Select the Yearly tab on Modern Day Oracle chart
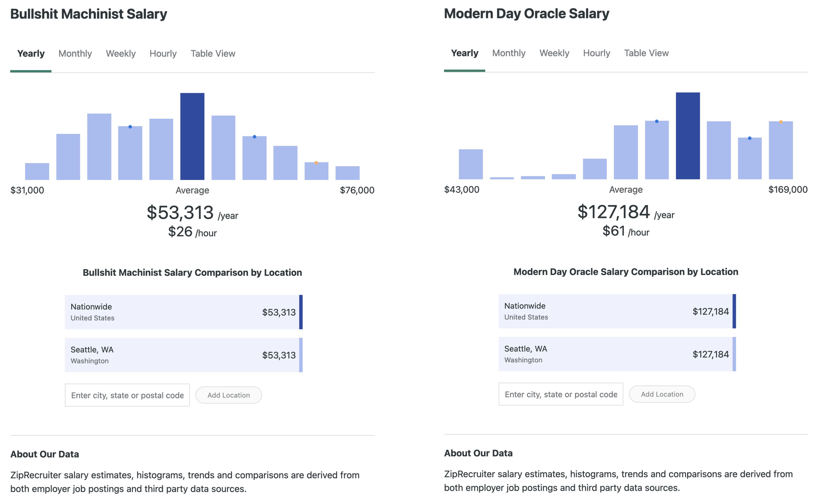The image size is (833, 504). click(x=464, y=53)
